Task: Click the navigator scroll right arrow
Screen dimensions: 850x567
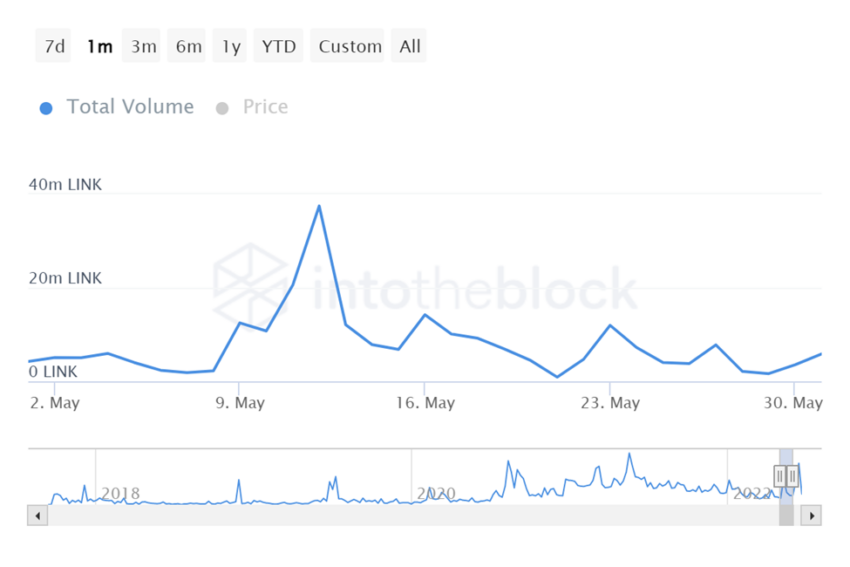Action: click(x=812, y=516)
